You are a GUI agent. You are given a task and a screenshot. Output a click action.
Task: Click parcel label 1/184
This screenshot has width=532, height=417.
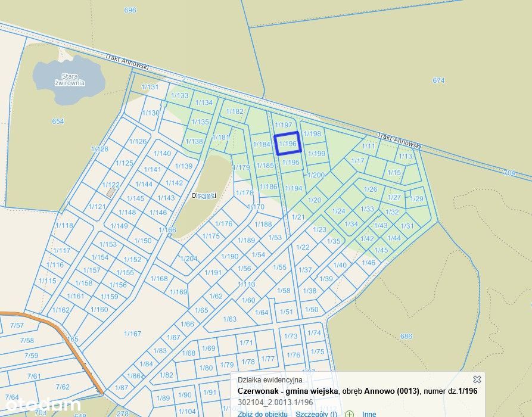[x=262, y=145]
